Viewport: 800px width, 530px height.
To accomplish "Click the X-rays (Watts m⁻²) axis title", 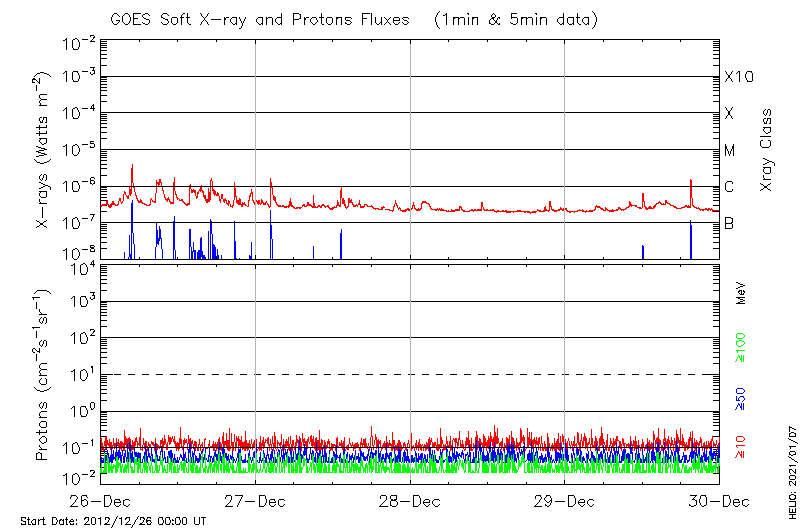I will click(x=44, y=150).
